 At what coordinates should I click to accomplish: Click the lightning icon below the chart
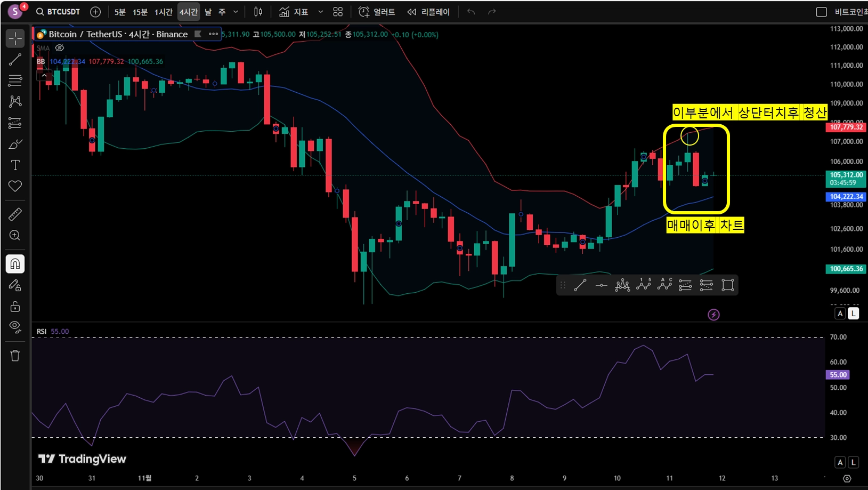pos(713,315)
